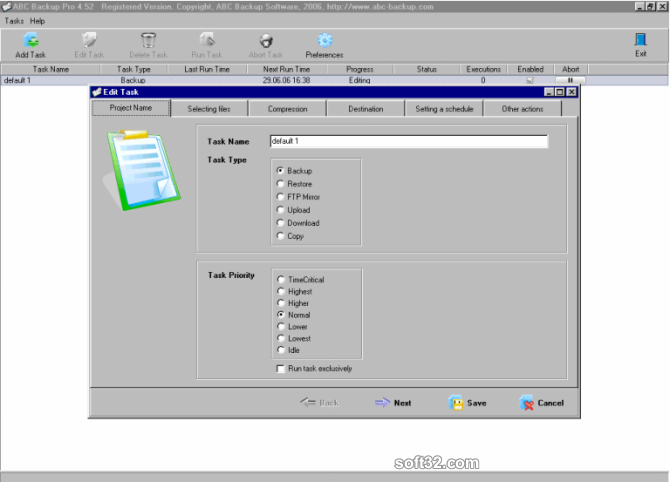Open Preferences gear icon
The width and height of the screenshot is (670, 482).
tap(325, 40)
